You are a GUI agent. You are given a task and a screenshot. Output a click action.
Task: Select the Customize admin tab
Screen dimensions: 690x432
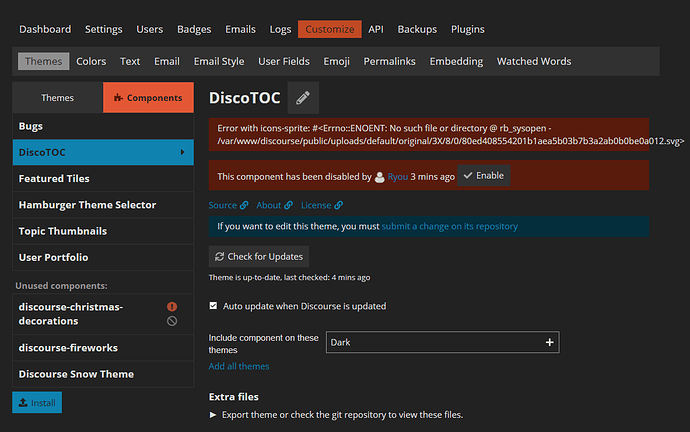pos(330,29)
